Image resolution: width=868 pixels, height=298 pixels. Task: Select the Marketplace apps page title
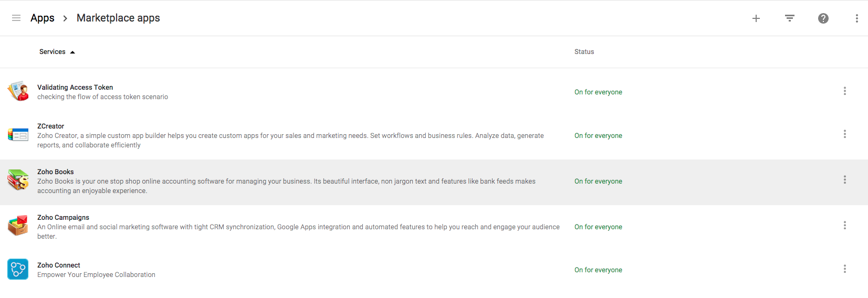point(118,18)
